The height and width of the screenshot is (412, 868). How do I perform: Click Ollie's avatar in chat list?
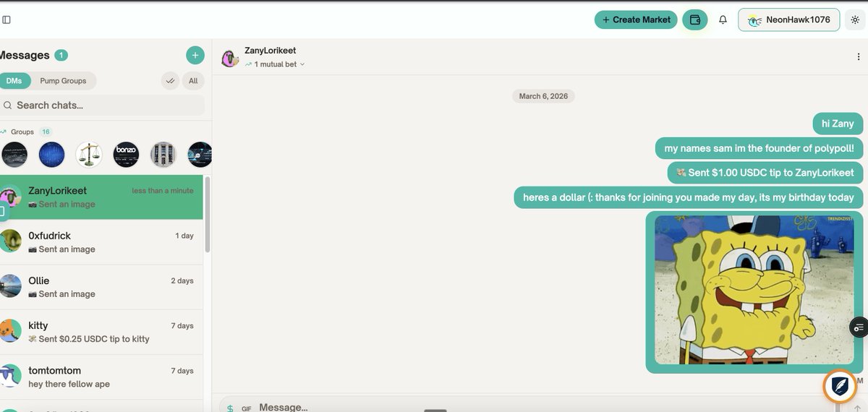point(9,286)
